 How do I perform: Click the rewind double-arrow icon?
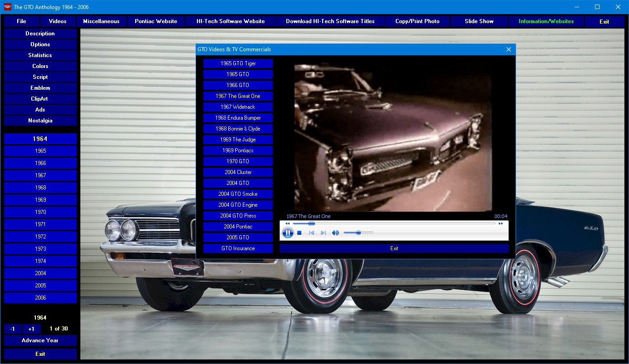(x=287, y=223)
